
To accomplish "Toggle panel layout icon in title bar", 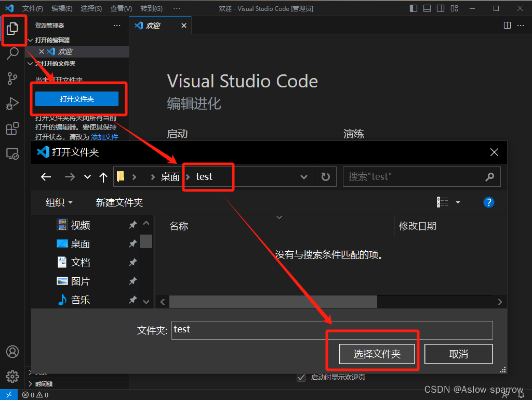I will tap(427, 8).
